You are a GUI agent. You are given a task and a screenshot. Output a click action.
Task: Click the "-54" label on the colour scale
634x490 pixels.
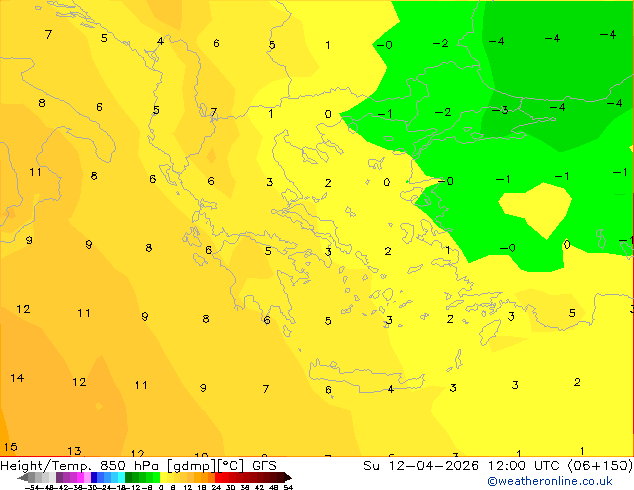[x=32, y=487]
